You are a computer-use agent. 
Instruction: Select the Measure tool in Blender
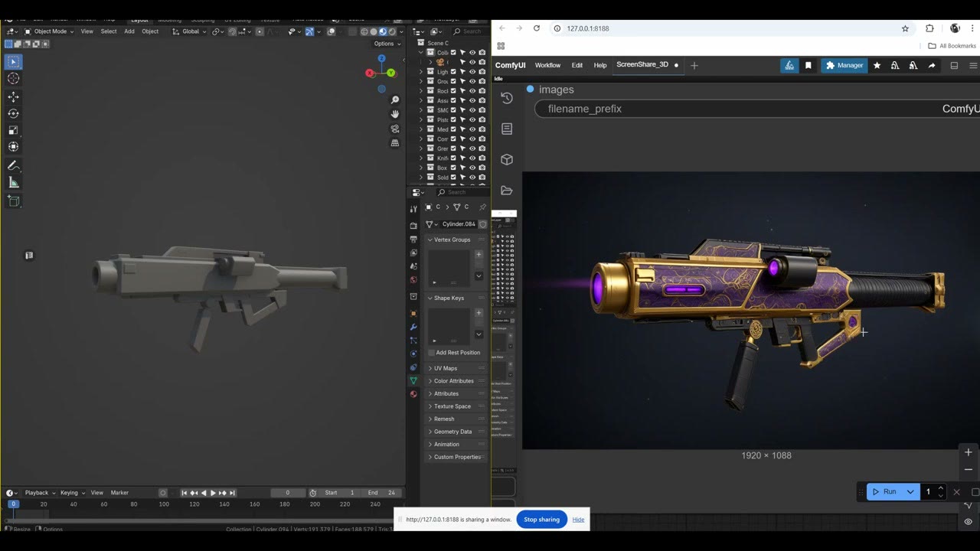coord(14,182)
